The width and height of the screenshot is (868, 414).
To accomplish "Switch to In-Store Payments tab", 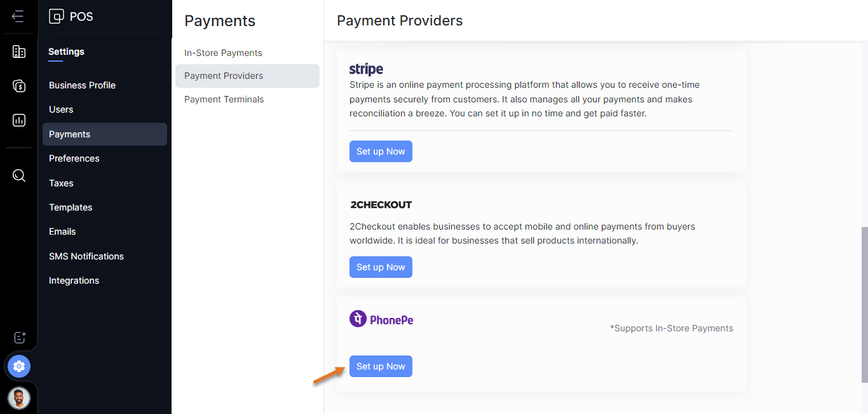I will (223, 53).
